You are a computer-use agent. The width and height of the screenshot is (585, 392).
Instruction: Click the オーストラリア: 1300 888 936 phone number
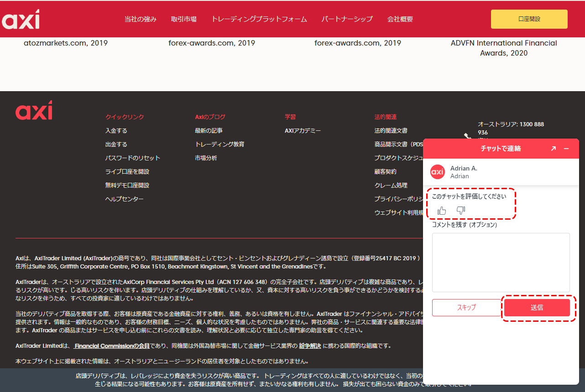511,128
